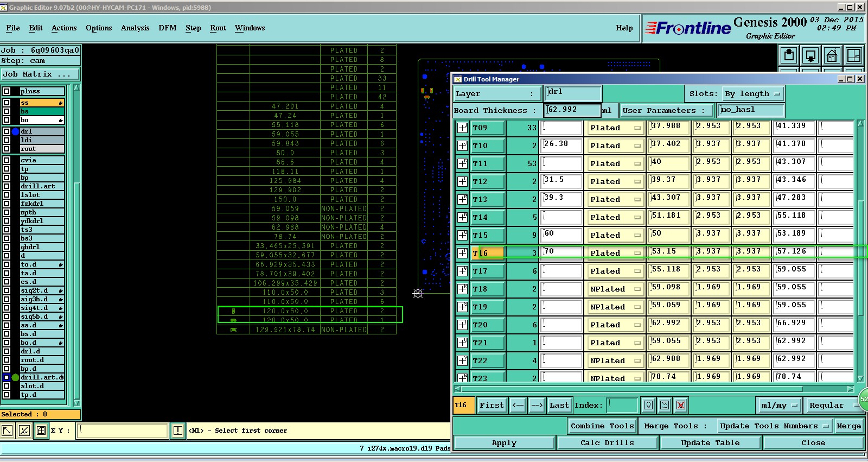Click the up-arrow box icon in top toolbar
Image resolution: width=868 pixels, height=462 pixels.
[789, 55]
